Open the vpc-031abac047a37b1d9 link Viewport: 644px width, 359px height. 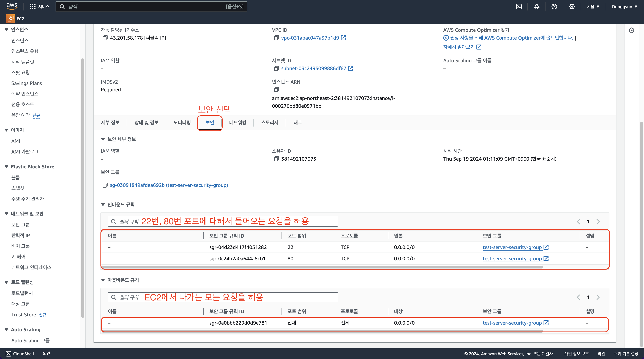[x=310, y=38]
